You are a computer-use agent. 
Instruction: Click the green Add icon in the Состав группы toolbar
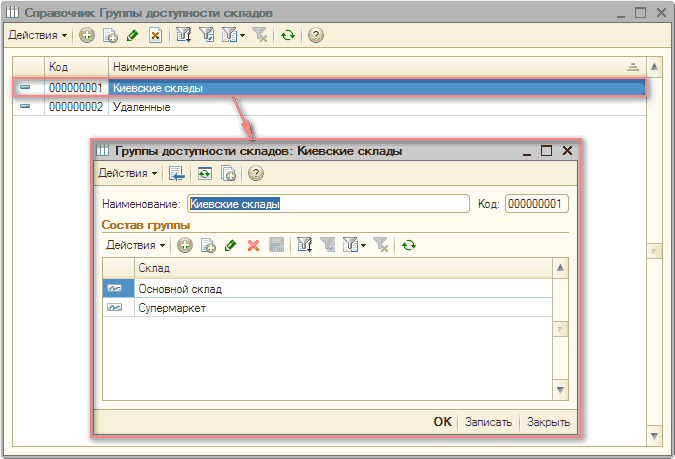(x=185, y=245)
